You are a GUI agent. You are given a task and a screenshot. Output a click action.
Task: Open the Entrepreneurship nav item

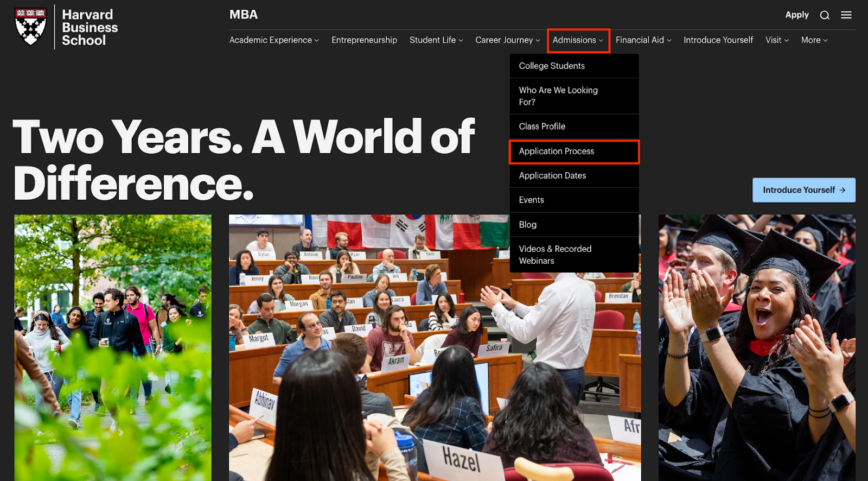coord(364,40)
